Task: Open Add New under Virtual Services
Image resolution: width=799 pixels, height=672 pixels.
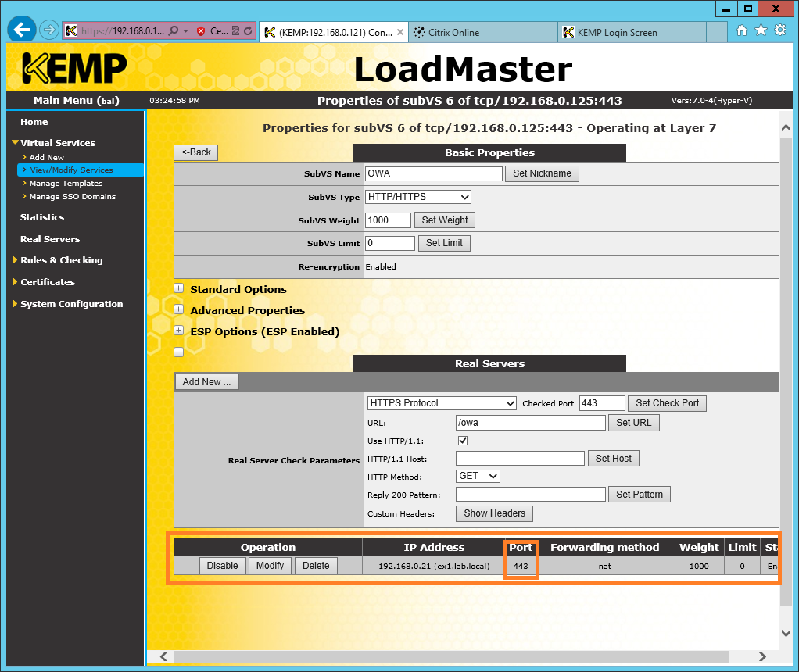Action: (x=46, y=157)
